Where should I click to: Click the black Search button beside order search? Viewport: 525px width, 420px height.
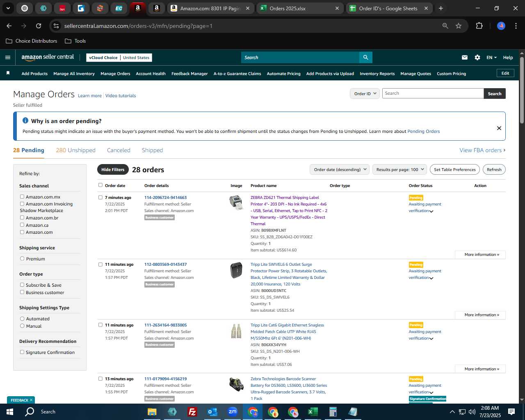(x=495, y=94)
